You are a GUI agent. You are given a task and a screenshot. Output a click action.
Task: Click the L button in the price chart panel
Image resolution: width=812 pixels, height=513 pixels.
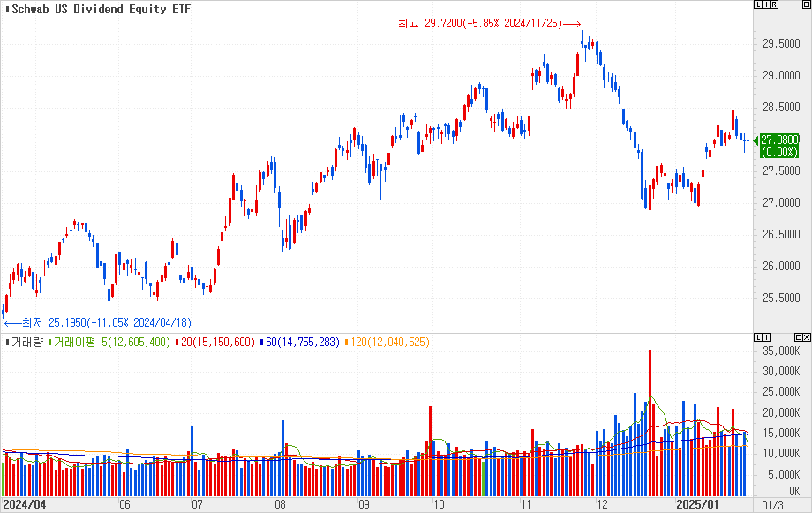pos(758,4)
